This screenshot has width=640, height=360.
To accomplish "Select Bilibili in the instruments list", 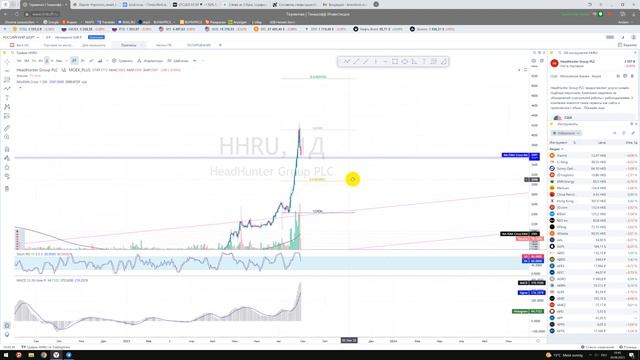I will [593, 214].
